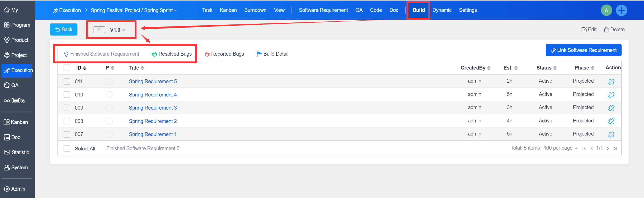Expand the V1.0 build version dropdown

[x=118, y=30]
